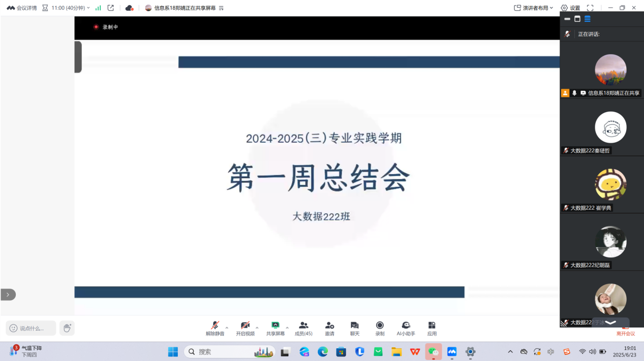
Task: Open 设置 settings
Action: (x=570, y=8)
